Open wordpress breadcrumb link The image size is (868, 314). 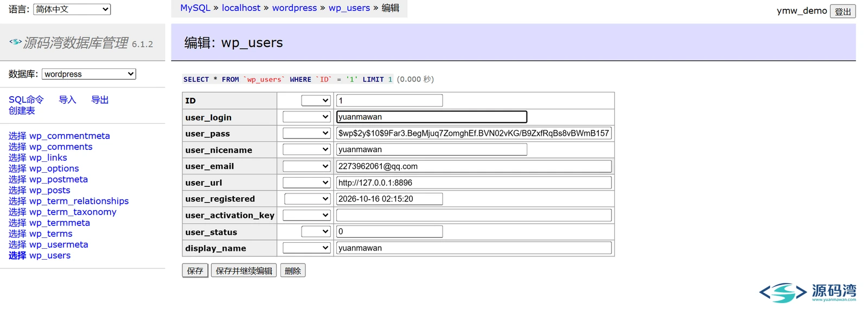[295, 8]
